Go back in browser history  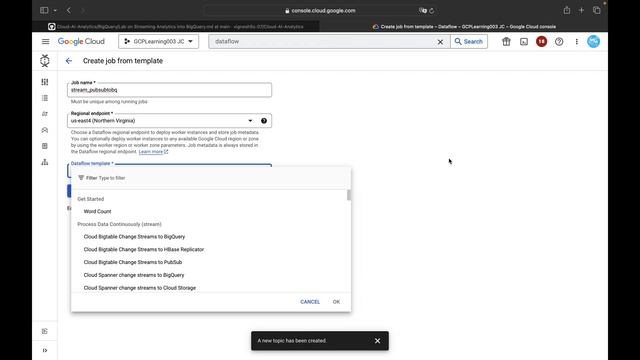coord(69,10)
